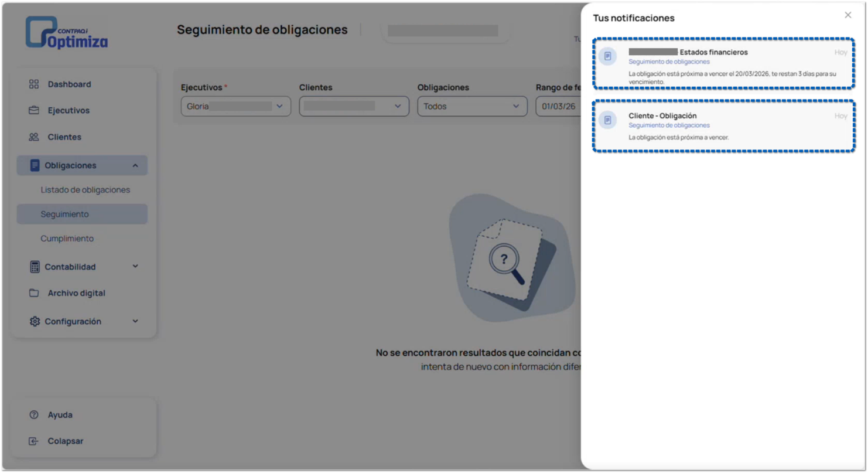Click the Obligaciones document icon

click(x=35, y=165)
